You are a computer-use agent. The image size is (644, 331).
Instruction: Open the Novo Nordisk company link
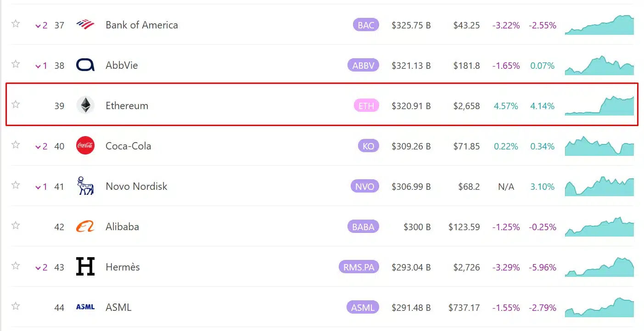click(x=136, y=186)
